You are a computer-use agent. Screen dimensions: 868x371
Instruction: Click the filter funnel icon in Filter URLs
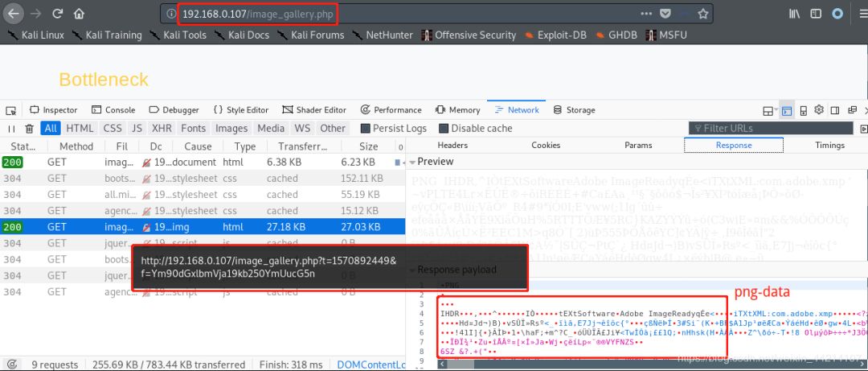[x=698, y=129]
